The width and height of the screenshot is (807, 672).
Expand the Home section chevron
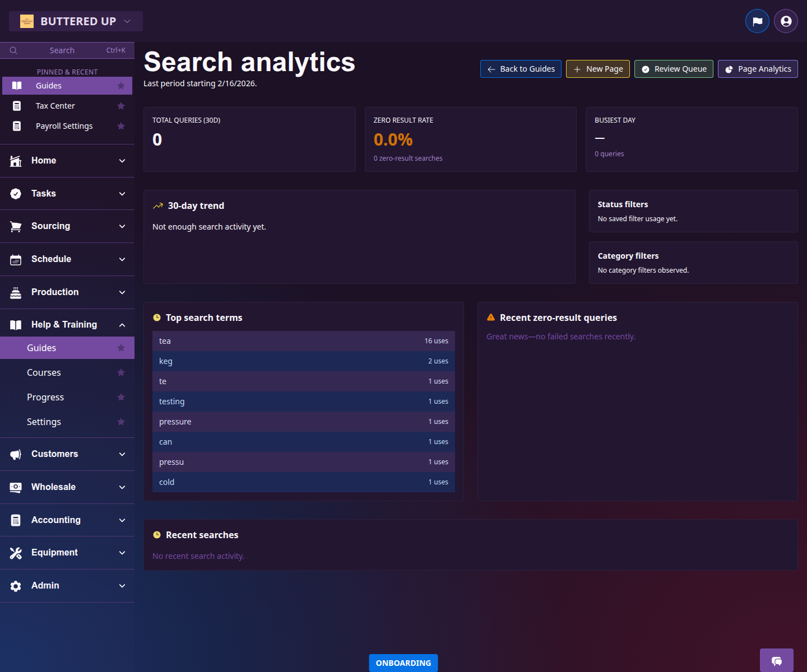[x=122, y=161]
